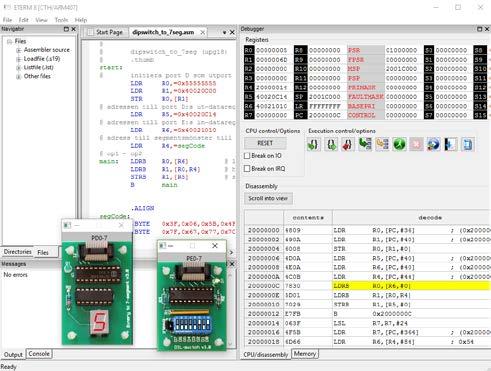491x371 pixels.
Task: Open the View menu
Action: pyautogui.click(x=41, y=20)
